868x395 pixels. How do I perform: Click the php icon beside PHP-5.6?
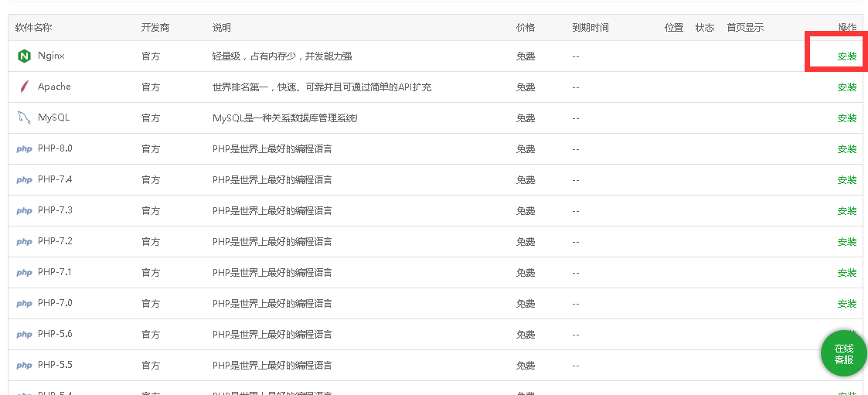pos(25,335)
